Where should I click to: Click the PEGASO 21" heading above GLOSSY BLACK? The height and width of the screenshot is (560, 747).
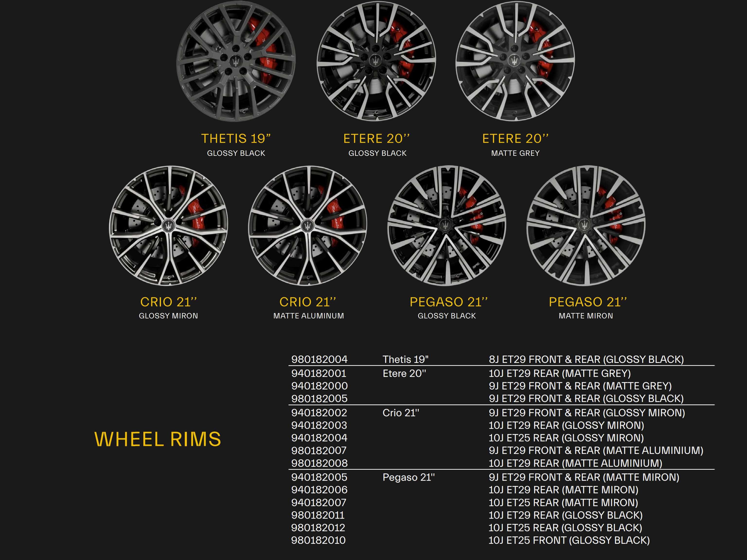click(x=449, y=302)
